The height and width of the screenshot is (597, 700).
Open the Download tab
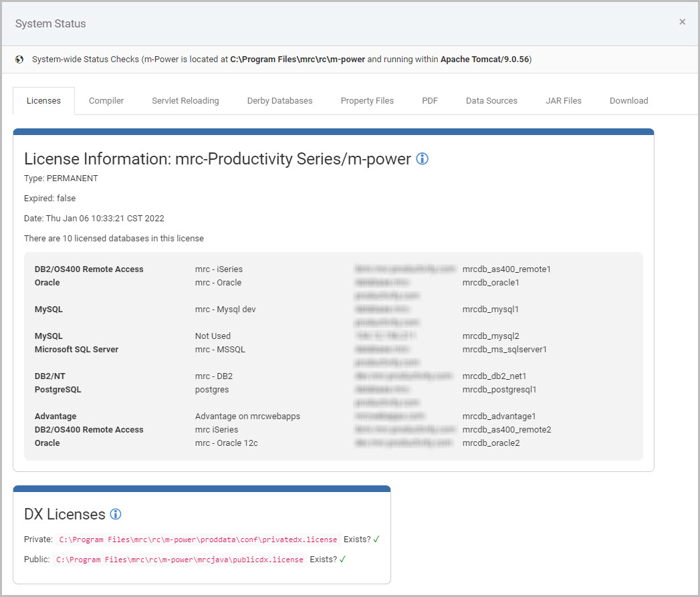point(628,101)
